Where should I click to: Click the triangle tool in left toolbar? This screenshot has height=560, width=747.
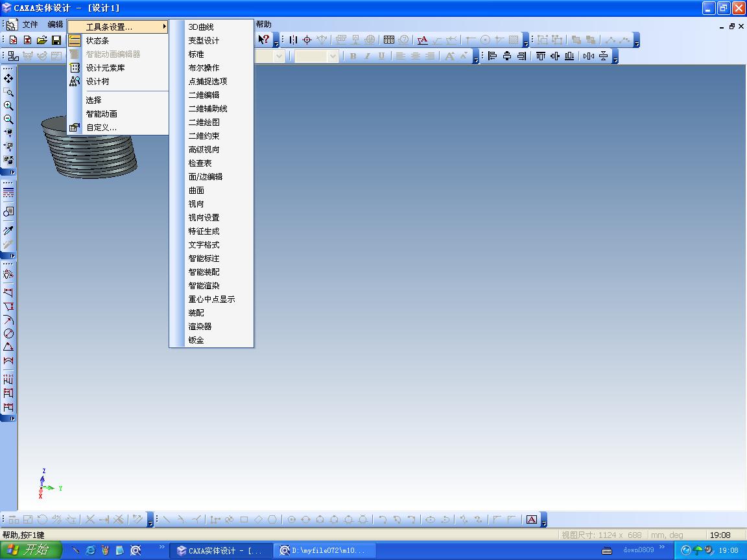(8, 347)
